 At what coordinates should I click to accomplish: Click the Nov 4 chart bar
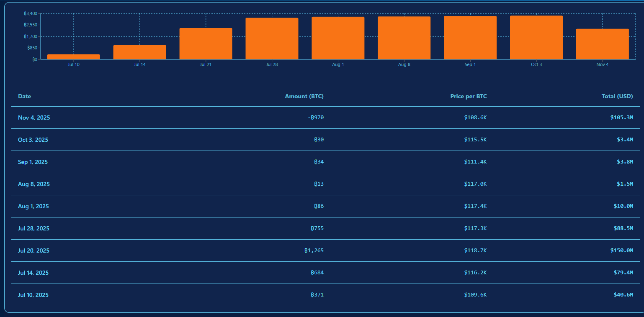(602, 44)
